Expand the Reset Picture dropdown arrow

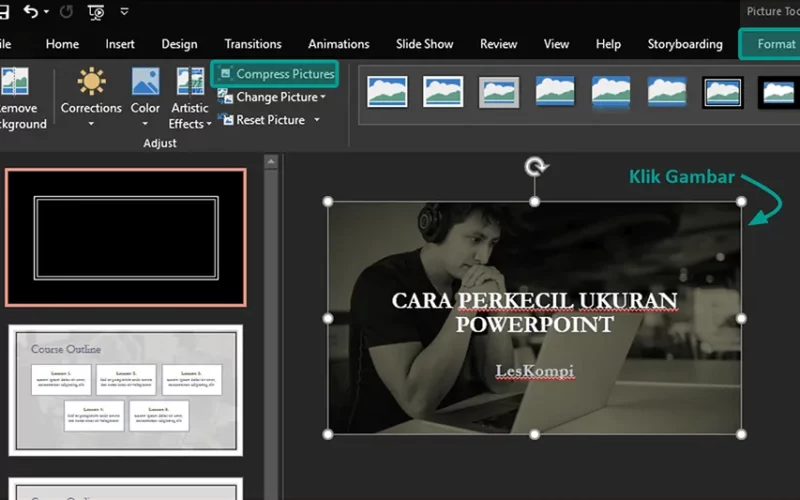click(x=317, y=120)
